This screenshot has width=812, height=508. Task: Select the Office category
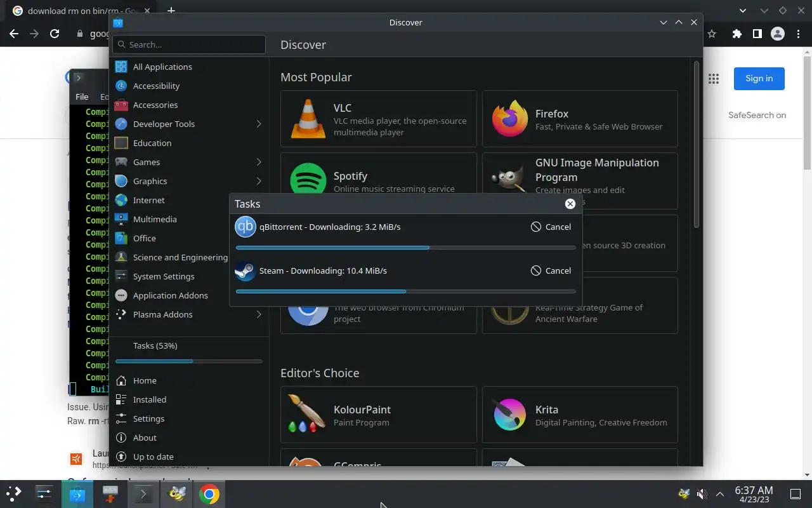click(170, 238)
